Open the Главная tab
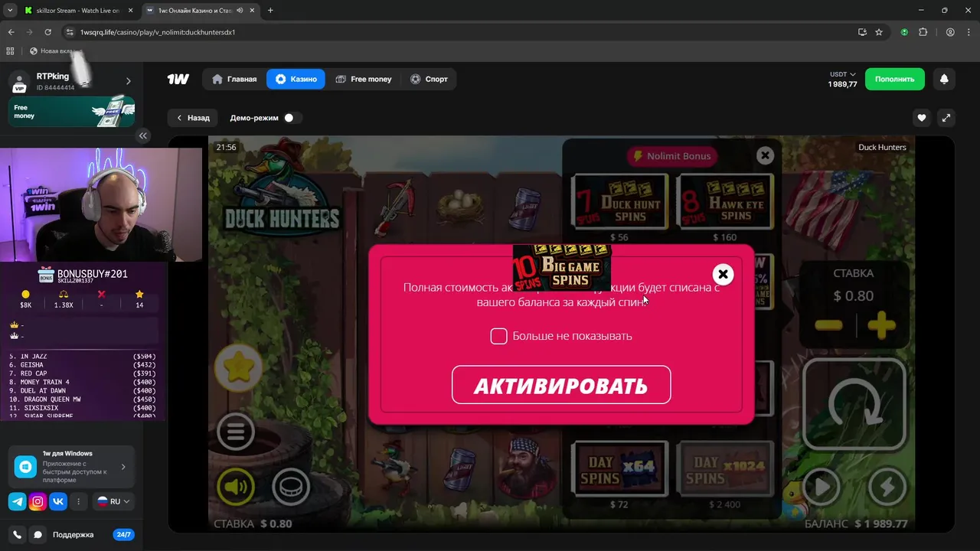This screenshot has height=551, width=980. pos(234,79)
